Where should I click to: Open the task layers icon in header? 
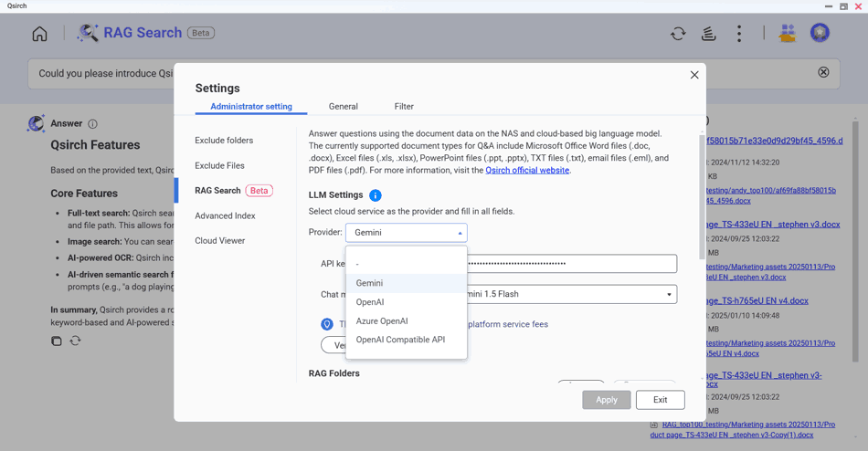click(709, 34)
